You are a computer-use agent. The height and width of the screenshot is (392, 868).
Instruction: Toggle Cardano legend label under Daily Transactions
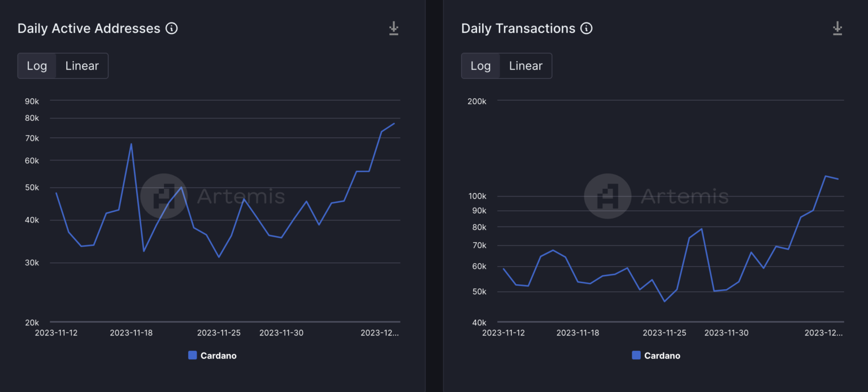[x=662, y=356]
